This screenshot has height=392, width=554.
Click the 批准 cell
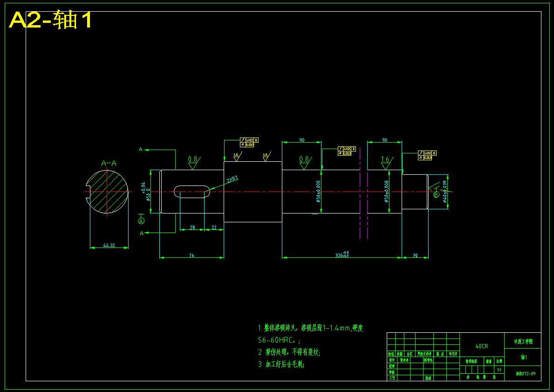[x=428, y=378]
